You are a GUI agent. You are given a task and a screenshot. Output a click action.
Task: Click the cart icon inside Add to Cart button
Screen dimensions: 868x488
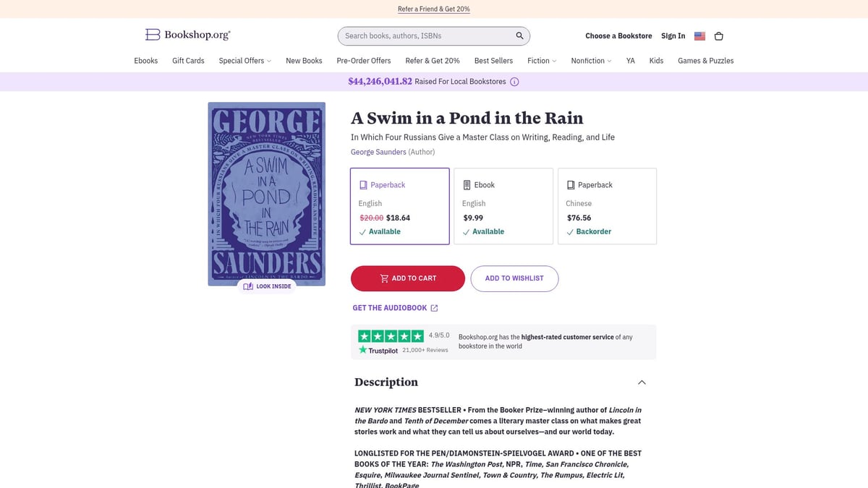point(384,278)
